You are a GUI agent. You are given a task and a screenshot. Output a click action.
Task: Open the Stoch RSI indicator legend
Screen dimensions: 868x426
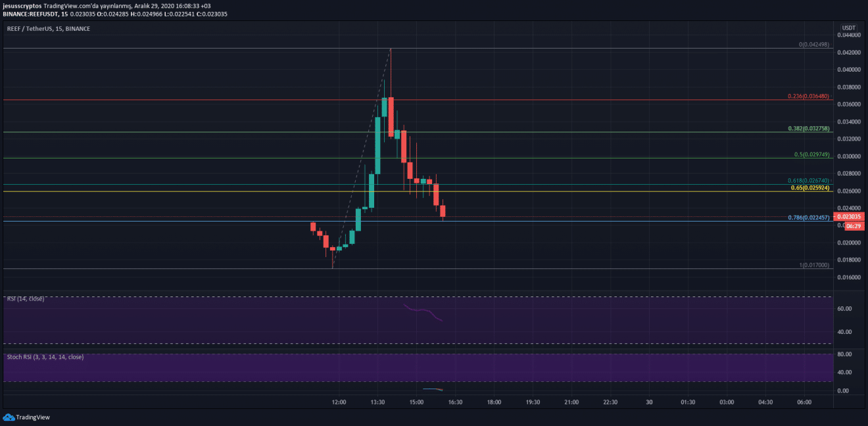pyautogui.click(x=45, y=357)
